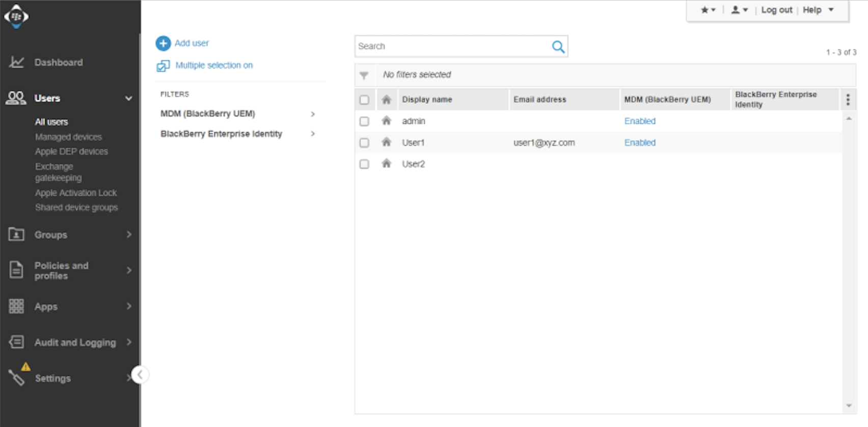Viewport: 868px width, 427px height.
Task: Tick the select-all checkbox in header
Action: click(x=364, y=100)
